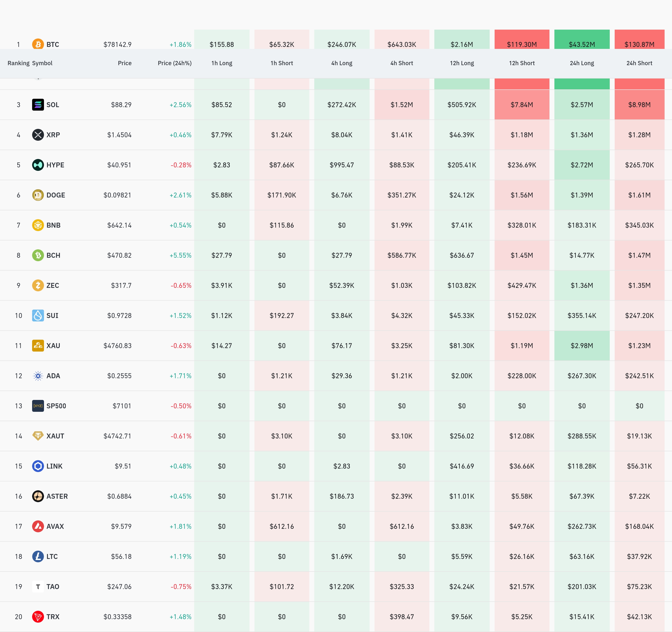
Task: Click the Price (24h%) column header
Action: coord(174,63)
